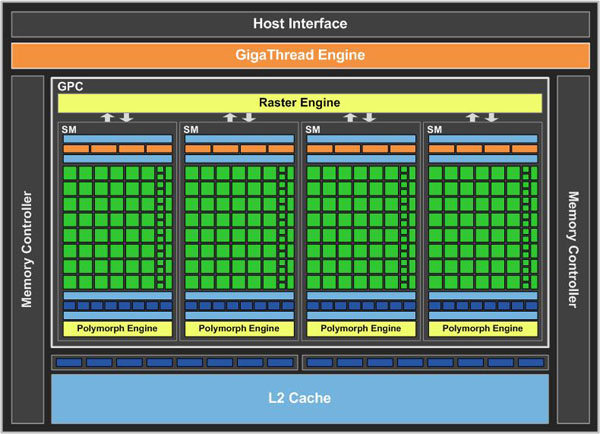The image size is (600, 434).
Task: Click the yellow Raster Engine bar
Action: coord(300,102)
